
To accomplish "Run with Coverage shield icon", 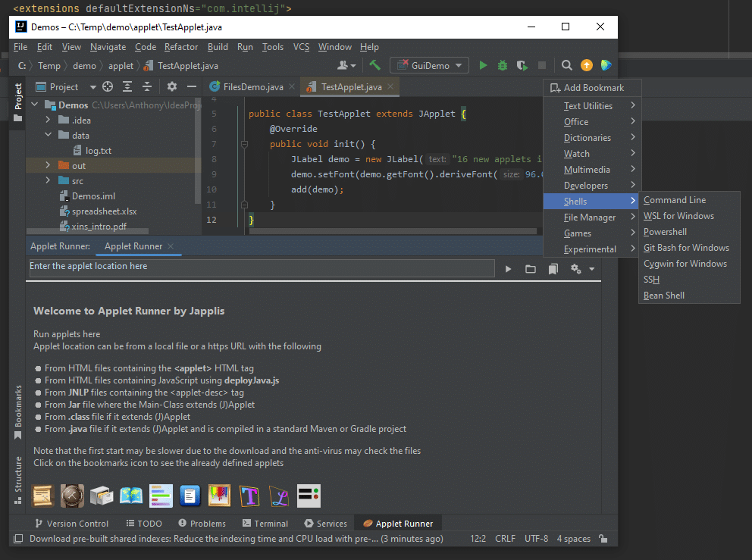I will (522, 65).
